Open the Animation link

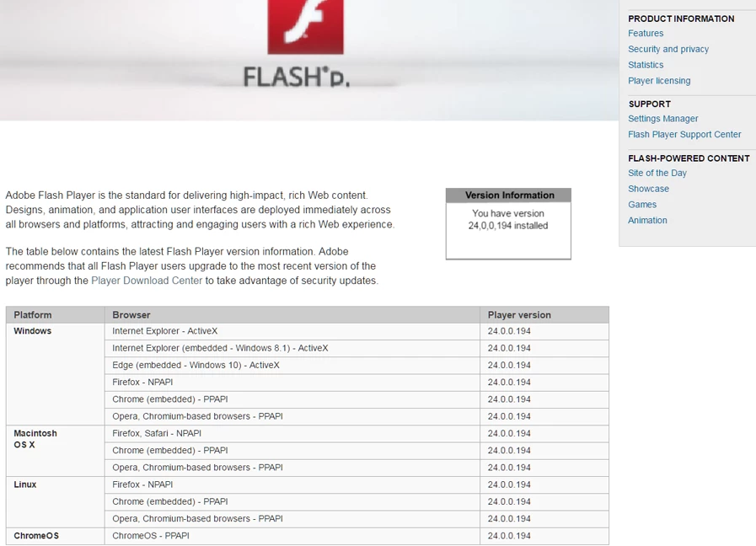[647, 220]
